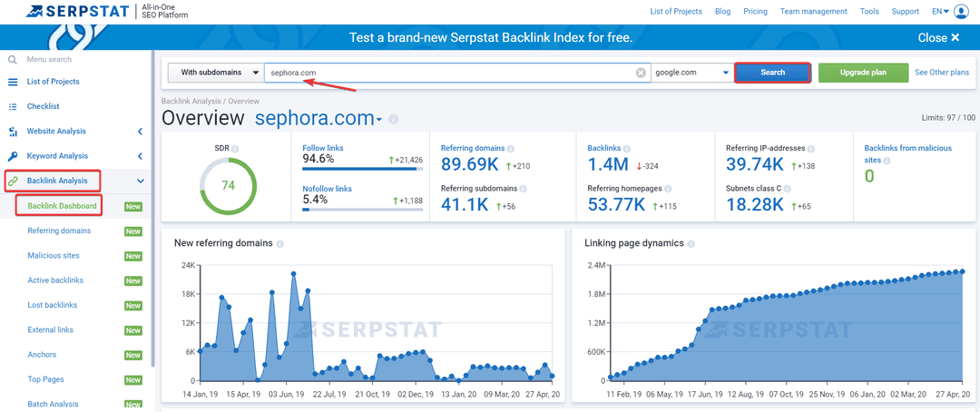The image size is (980, 412).
Task: Click the SDR 74 circular gauge
Action: tap(228, 186)
